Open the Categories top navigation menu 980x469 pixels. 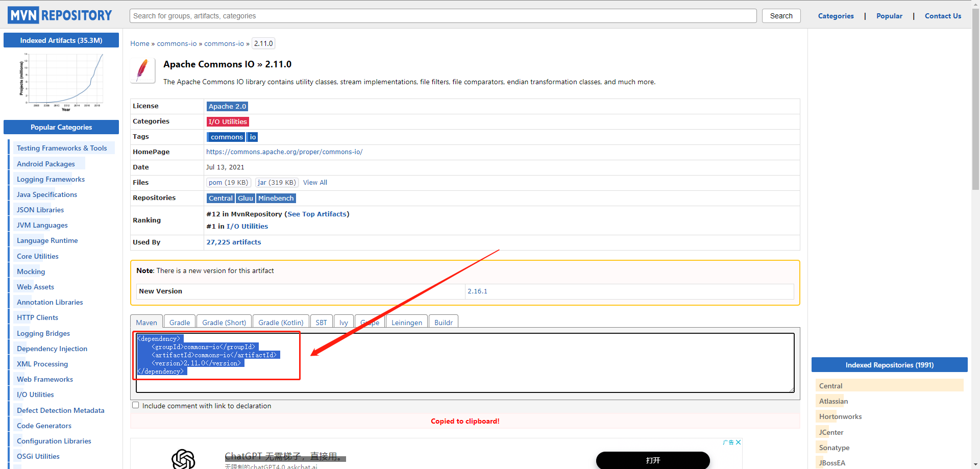pos(836,16)
